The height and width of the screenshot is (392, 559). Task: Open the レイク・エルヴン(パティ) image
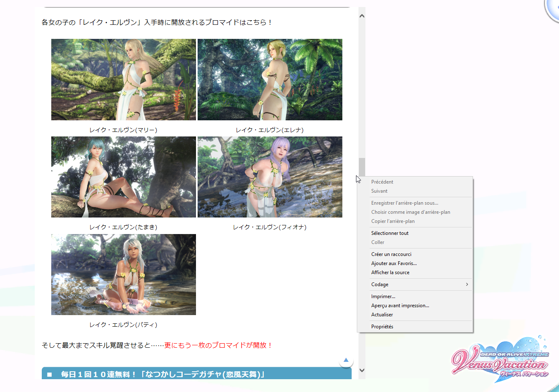tap(124, 275)
